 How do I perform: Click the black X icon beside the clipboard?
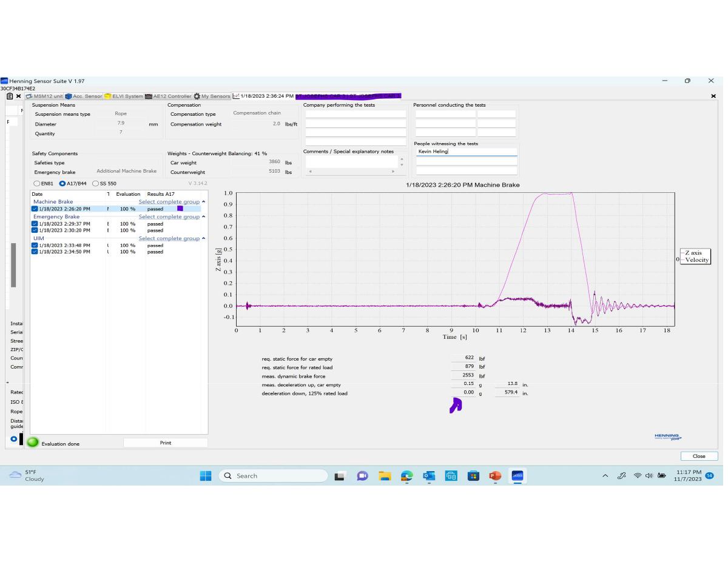18,96
